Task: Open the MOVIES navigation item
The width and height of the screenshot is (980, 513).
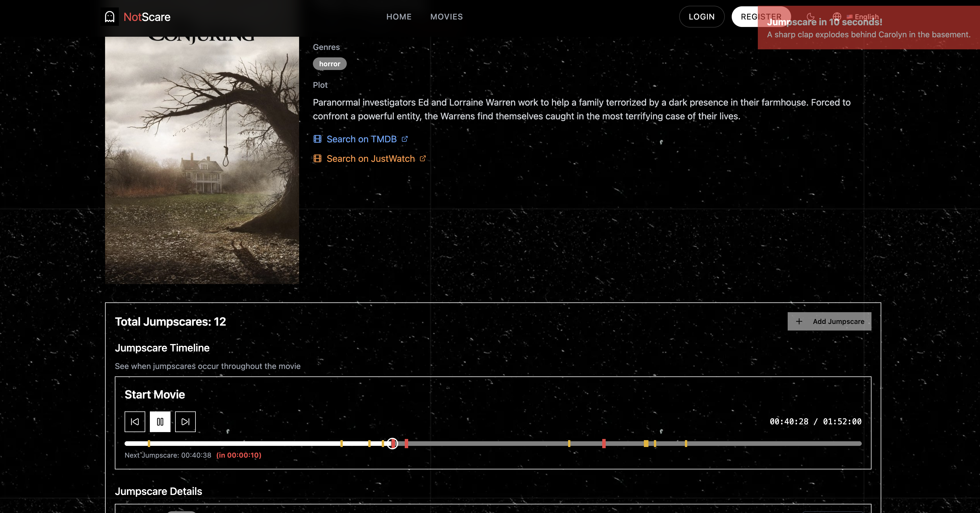Action: pos(446,17)
